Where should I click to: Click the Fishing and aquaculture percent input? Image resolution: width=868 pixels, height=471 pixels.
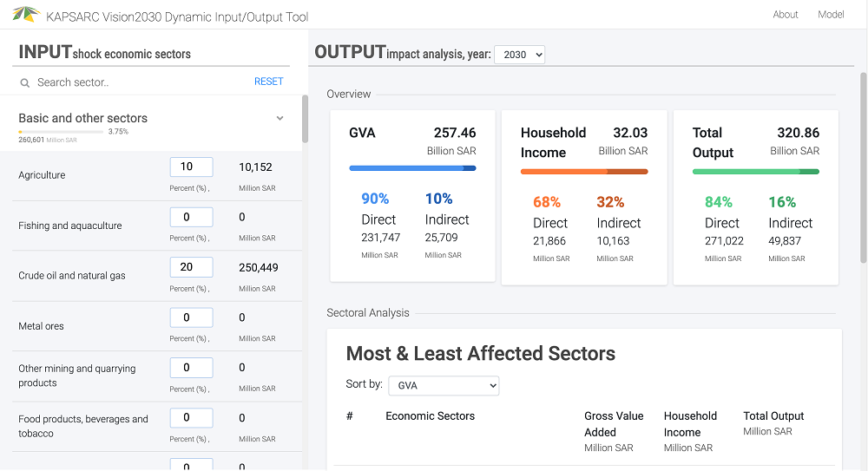click(x=191, y=217)
